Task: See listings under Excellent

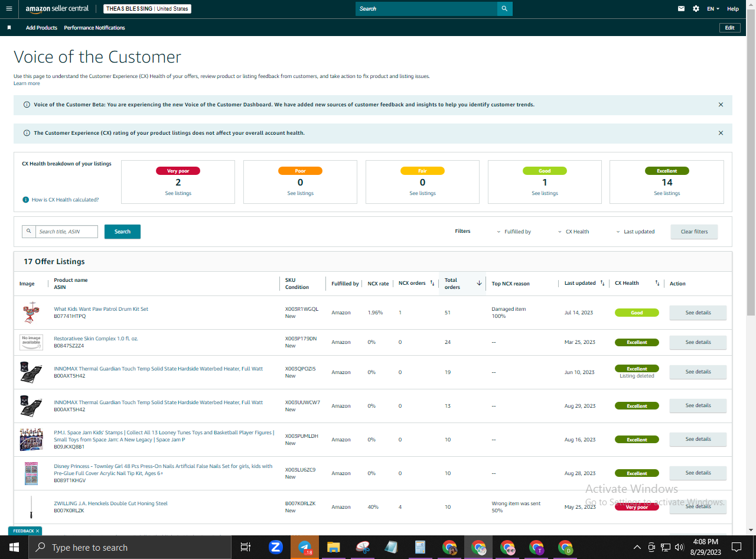Action: 667,193
